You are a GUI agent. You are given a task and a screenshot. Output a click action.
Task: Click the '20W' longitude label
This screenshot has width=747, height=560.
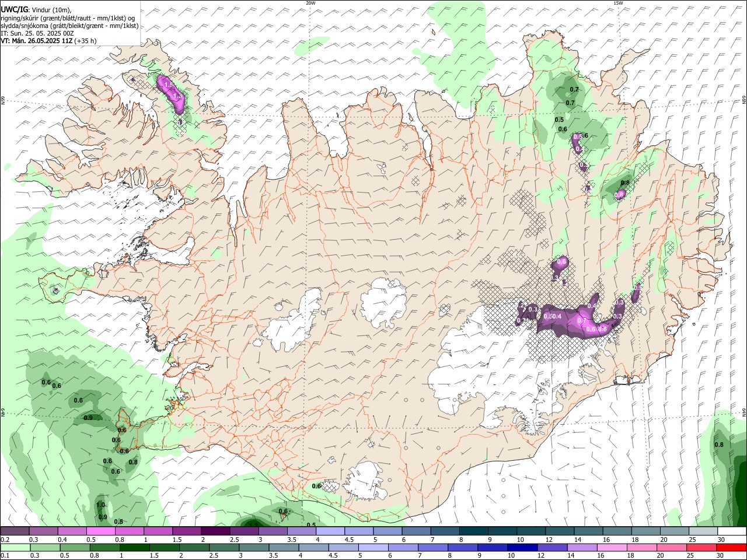tap(310, 3)
